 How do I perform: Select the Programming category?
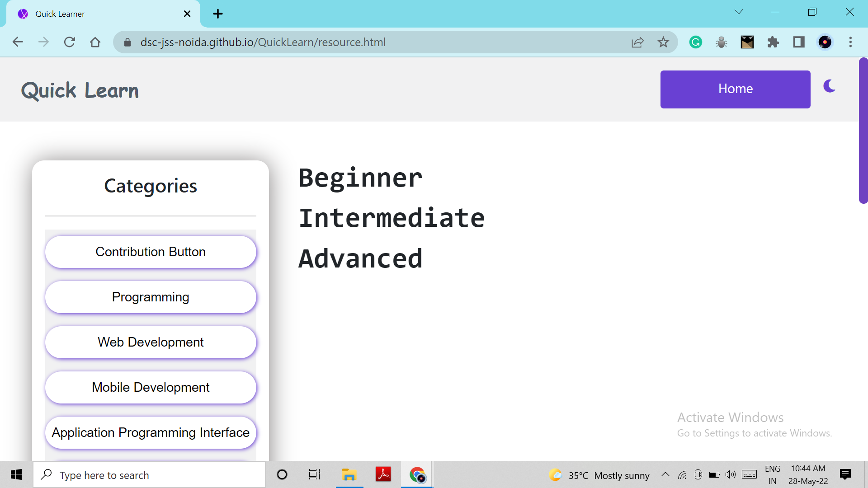coord(151,297)
